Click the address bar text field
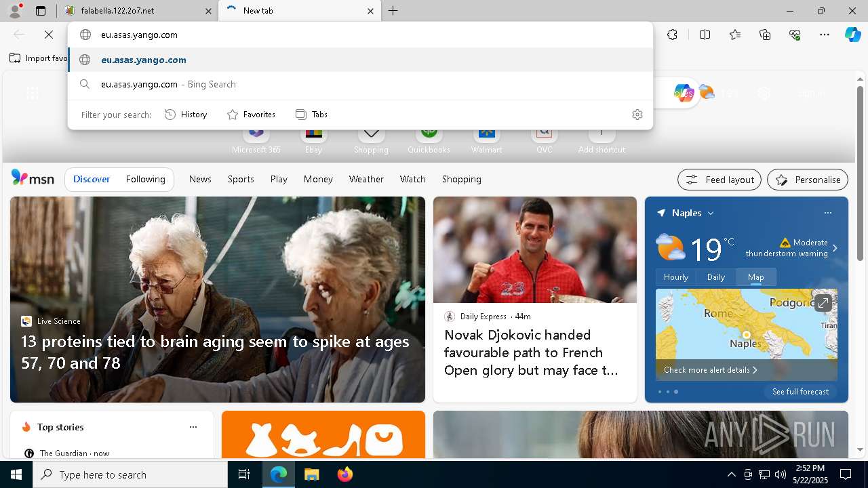This screenshot has height=488, width=868. [x=360, y=35]
